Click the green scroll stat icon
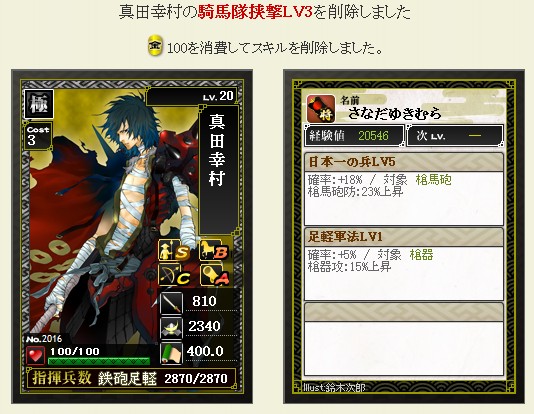Image resolution: width=534 pixels, height=414 pixels. click(171, 353)
